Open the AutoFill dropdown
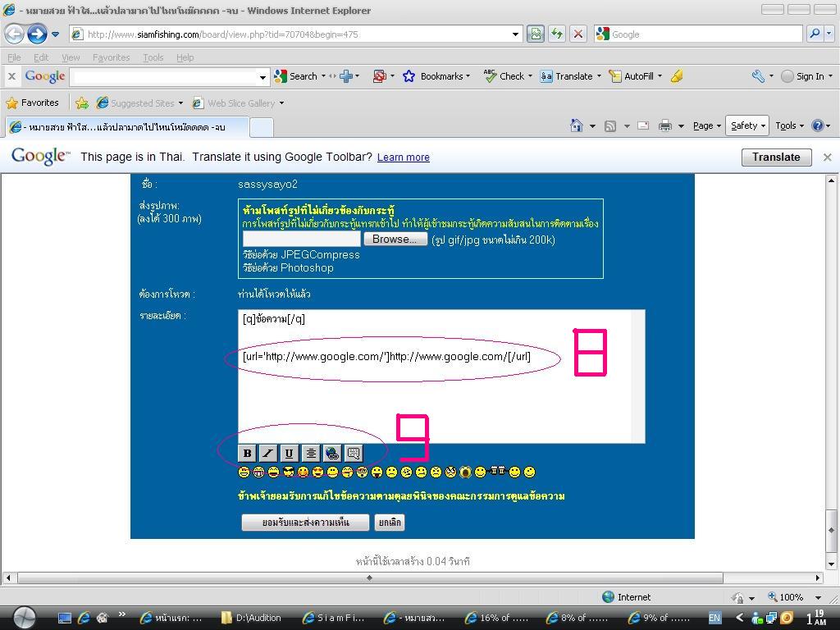The width and height of the screenshot is (840, 630). tap(660, 76)
